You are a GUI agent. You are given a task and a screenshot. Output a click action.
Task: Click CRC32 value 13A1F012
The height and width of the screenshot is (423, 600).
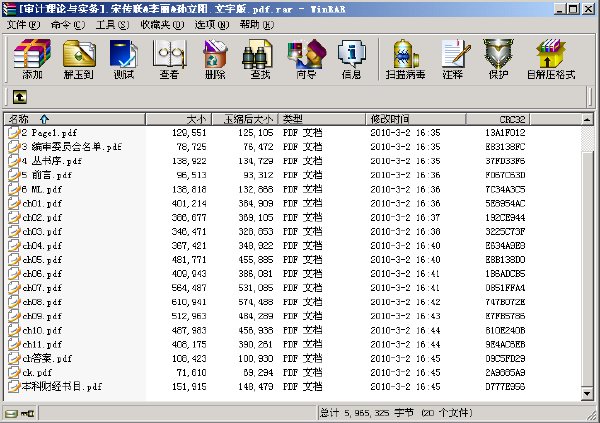[505, 133]
